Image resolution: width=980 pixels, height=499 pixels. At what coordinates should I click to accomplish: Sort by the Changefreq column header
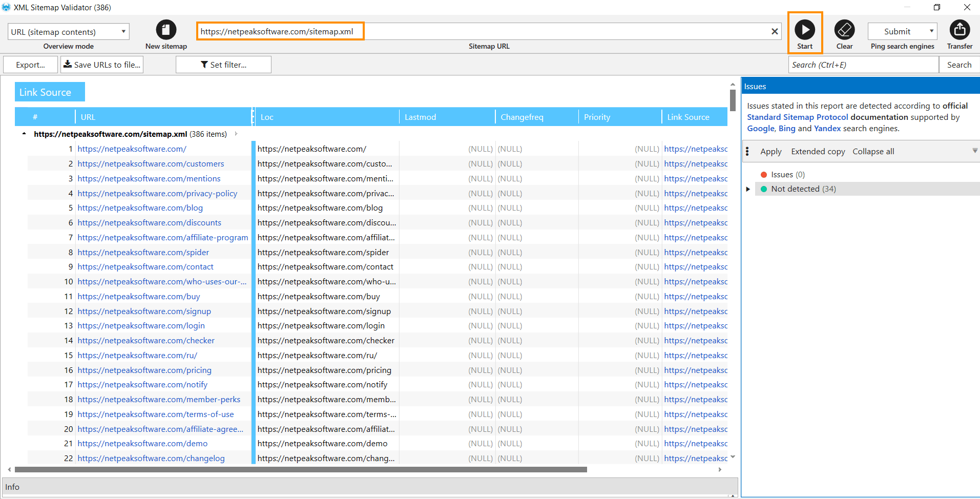[x=536, y=117]
